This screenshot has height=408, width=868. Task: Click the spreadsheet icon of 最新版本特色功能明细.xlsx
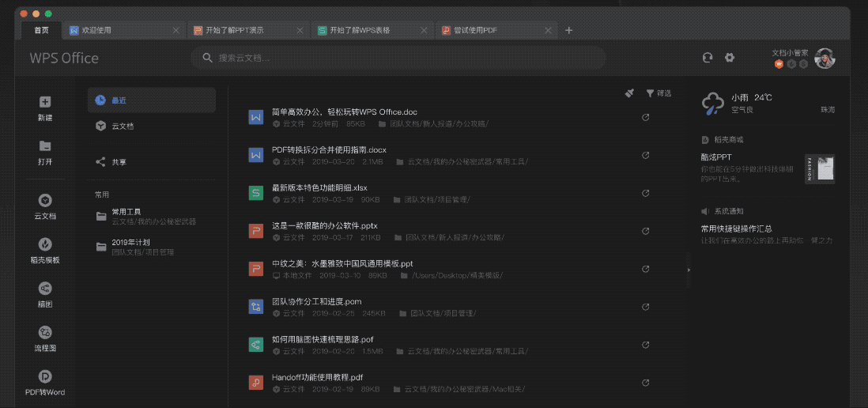pyautogui.click(x=256, y=193)
